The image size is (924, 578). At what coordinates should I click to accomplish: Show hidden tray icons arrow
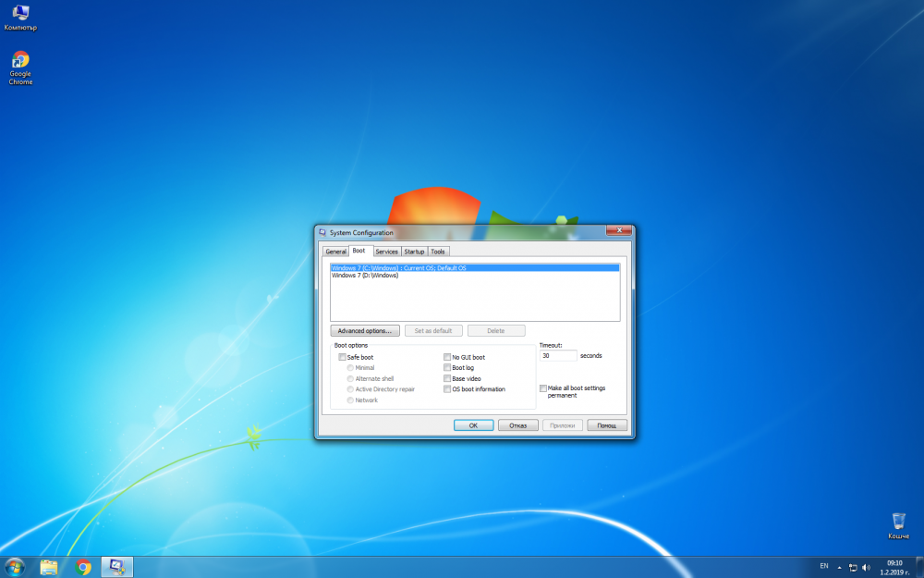tap(839, 568)
